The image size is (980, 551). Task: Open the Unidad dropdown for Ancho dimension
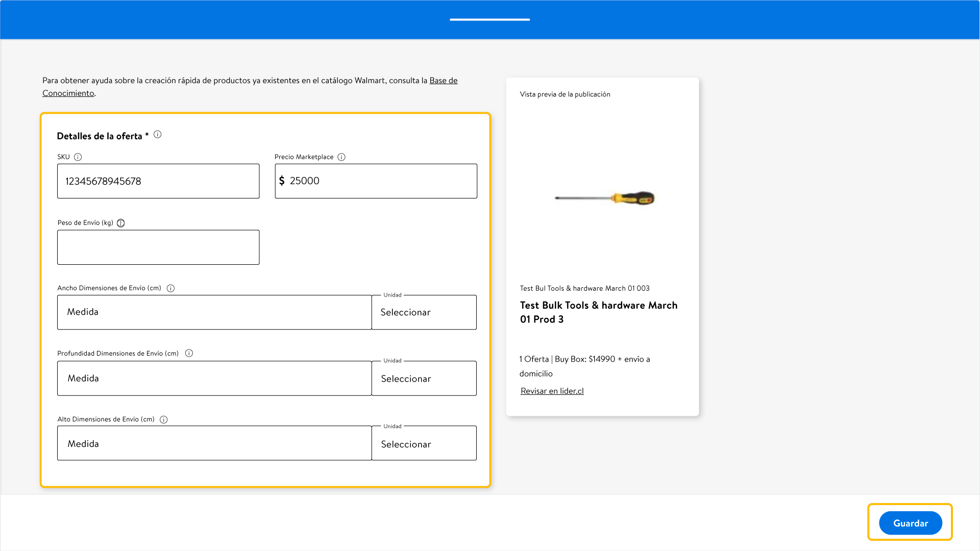pyautogui.click(x=424, y=312)
